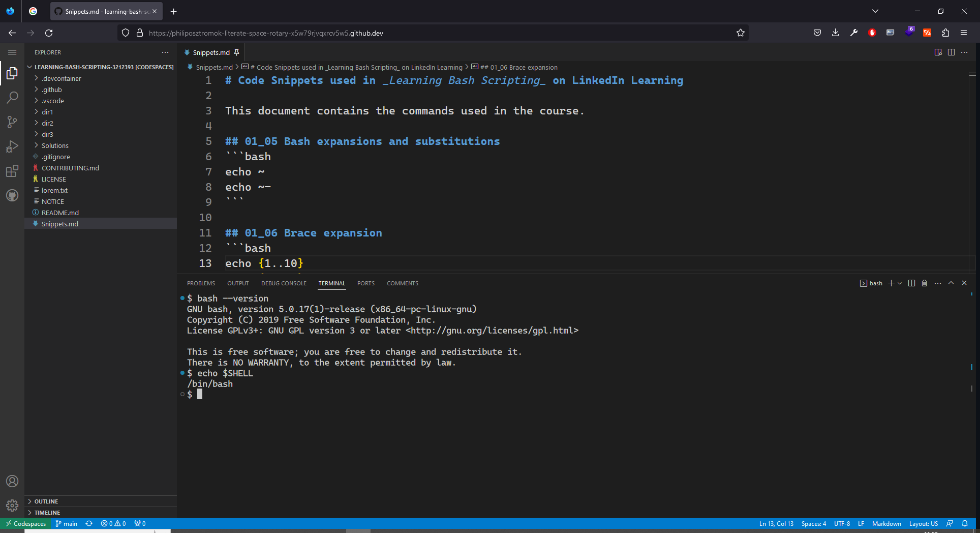Click errors and warnings count in status bar
This screenshot has width=980, height=533.
click(113, 523)
